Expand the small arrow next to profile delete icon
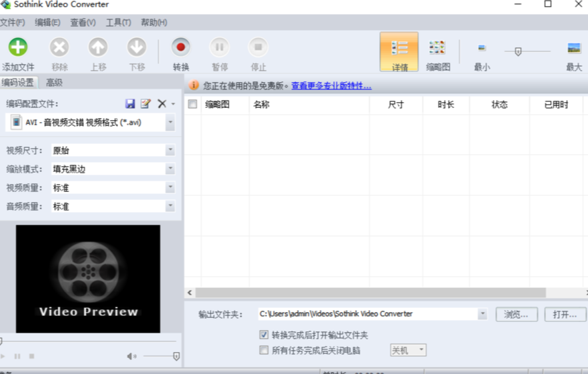This screenshot has height=374, width=588. tap(174, 104)
